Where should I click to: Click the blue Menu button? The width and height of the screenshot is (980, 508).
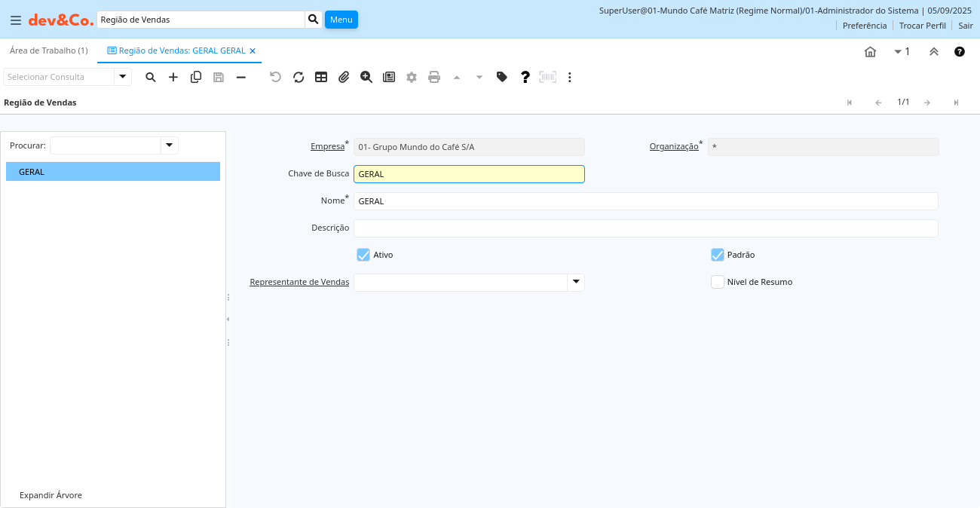point(341,20)
